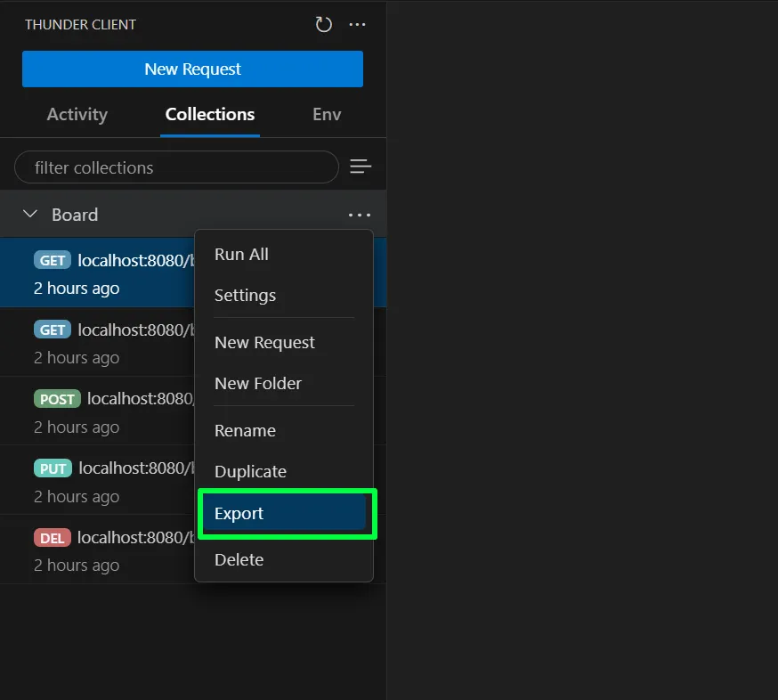Switch to the Activity tab
The height and width of the screenshot is (700, 778).
tap(77, 114)
